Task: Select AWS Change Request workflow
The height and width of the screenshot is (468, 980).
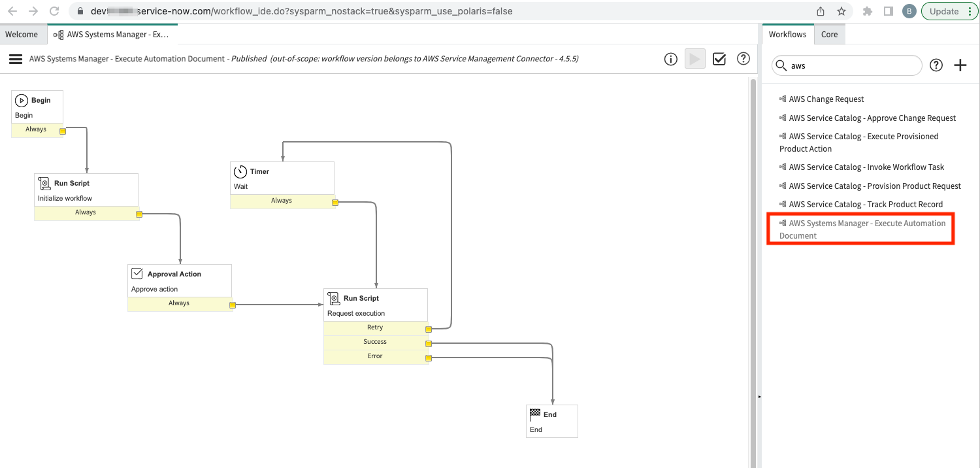Action: pos(826,99)
